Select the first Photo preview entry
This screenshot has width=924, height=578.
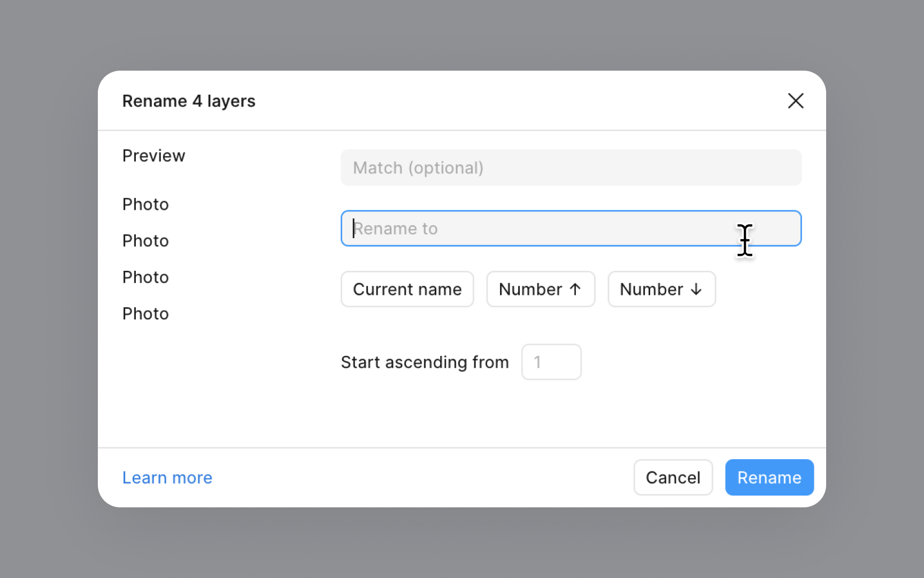[x=145, y=204]
